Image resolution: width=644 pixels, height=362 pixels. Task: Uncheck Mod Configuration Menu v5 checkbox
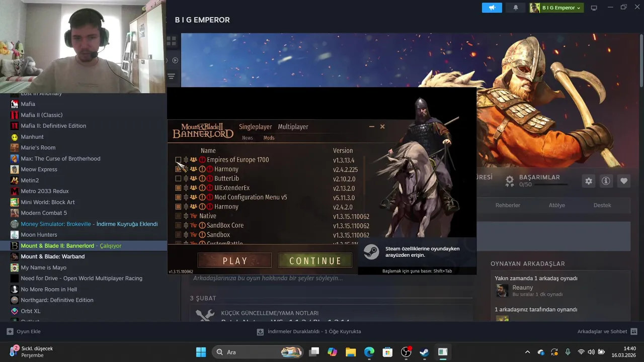point(178,198)
